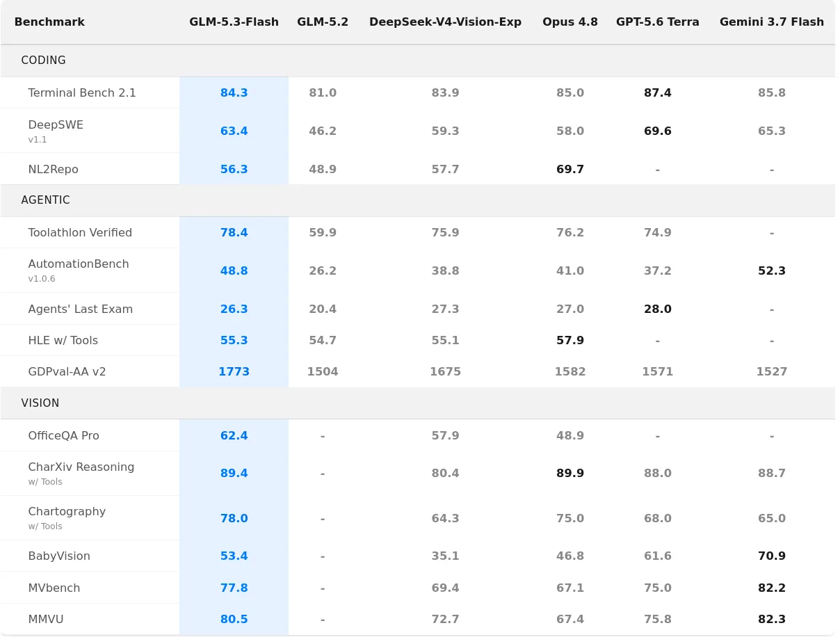The width and height of the screenshot is (840, 637).
Task: Click the 62.4 OfficeQA Pro score
Action: coord(234,436)
